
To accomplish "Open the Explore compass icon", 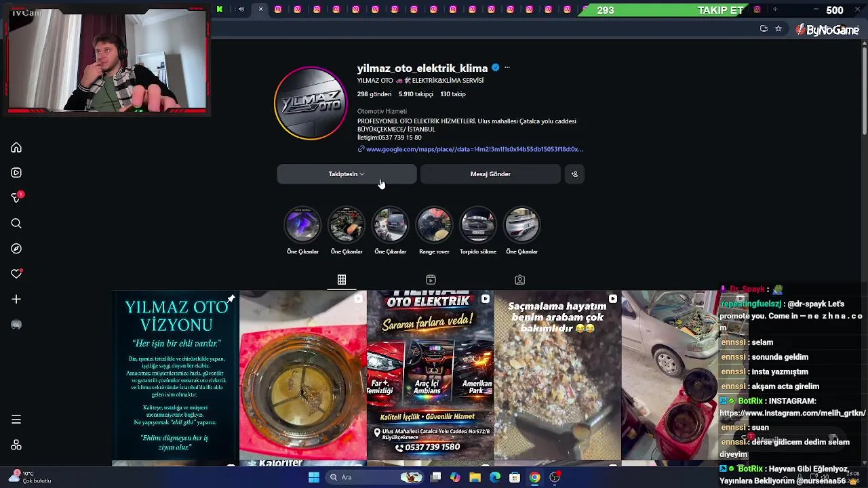I will coord(16,249).
